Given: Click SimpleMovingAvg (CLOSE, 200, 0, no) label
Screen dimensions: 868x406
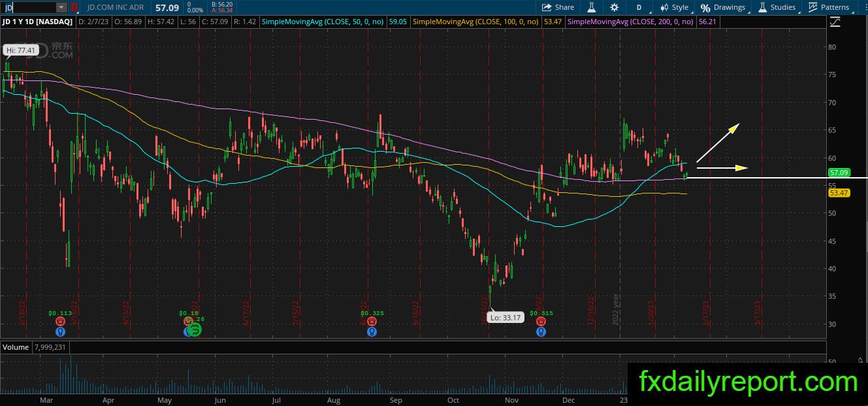Looking at the screenshot, I should [631, 22].
